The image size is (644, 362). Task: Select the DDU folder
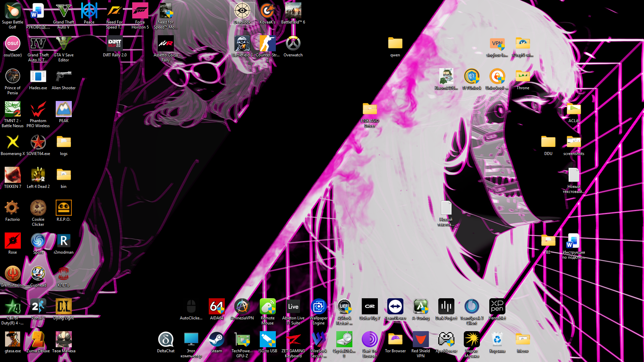coord(548,145)
